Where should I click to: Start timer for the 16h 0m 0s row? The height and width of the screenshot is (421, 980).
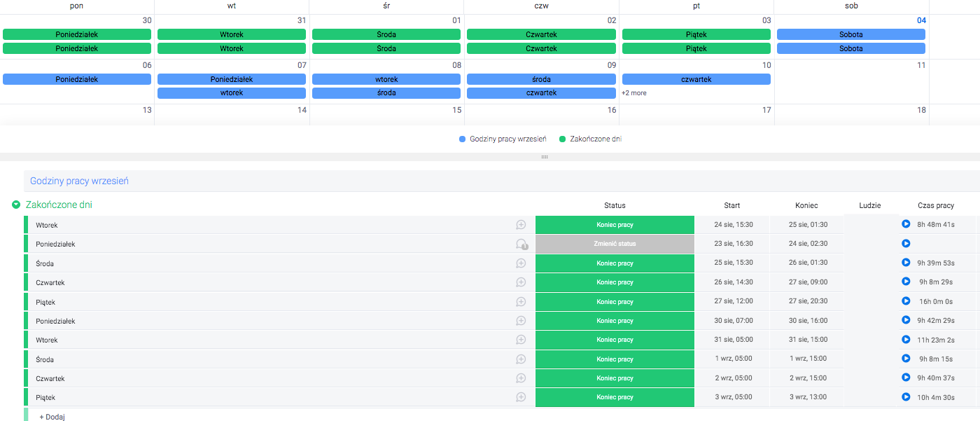(906, 302)
